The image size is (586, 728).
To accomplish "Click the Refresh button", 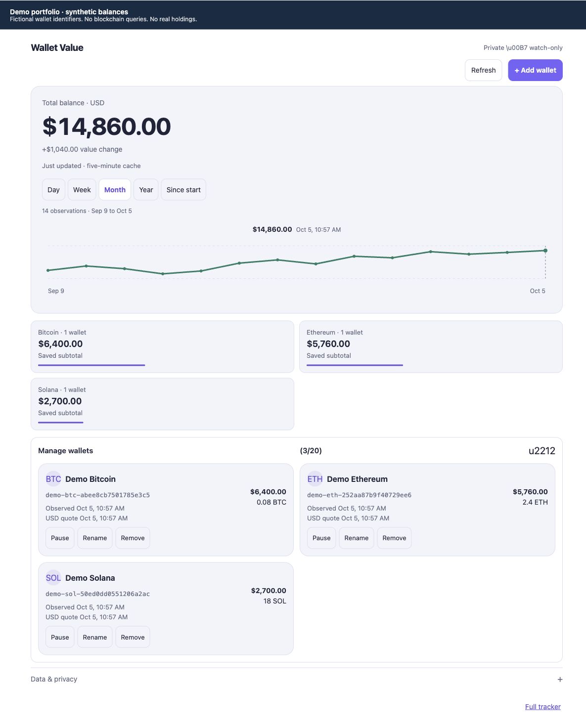I will [x=483, y=70].
